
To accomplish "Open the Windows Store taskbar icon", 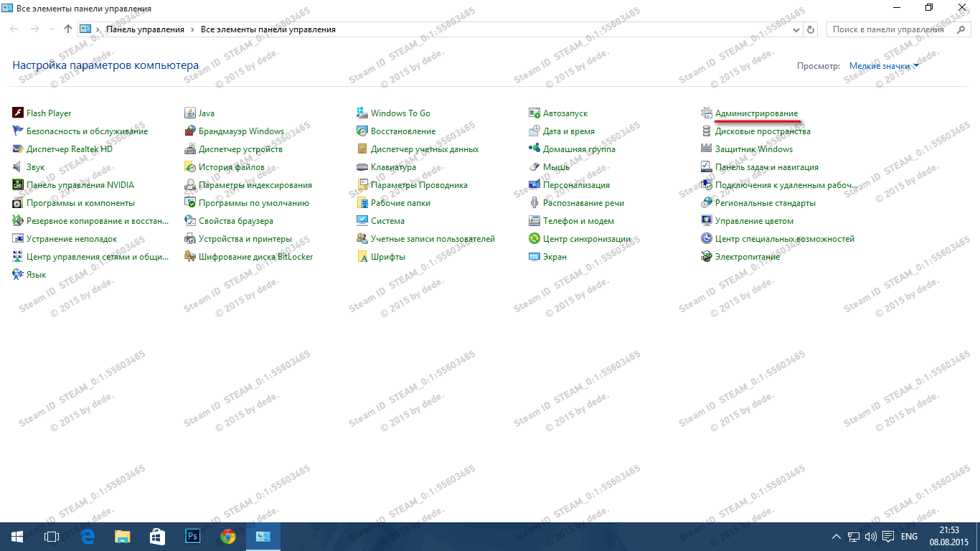I will [157, 537].
